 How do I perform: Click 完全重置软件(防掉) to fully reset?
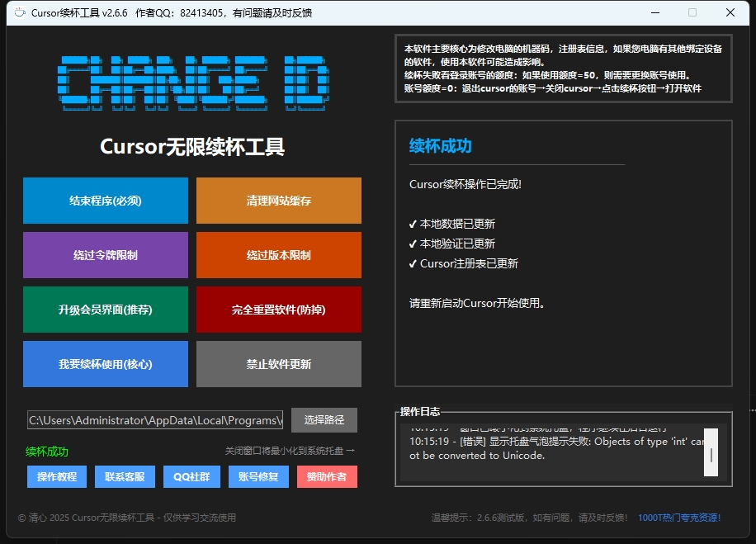[278, 310]
